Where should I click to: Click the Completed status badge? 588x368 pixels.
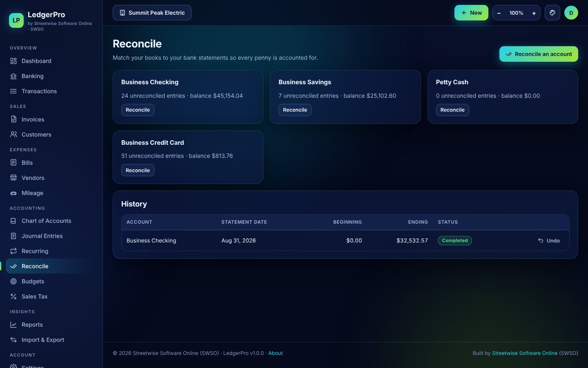[455, 240]
